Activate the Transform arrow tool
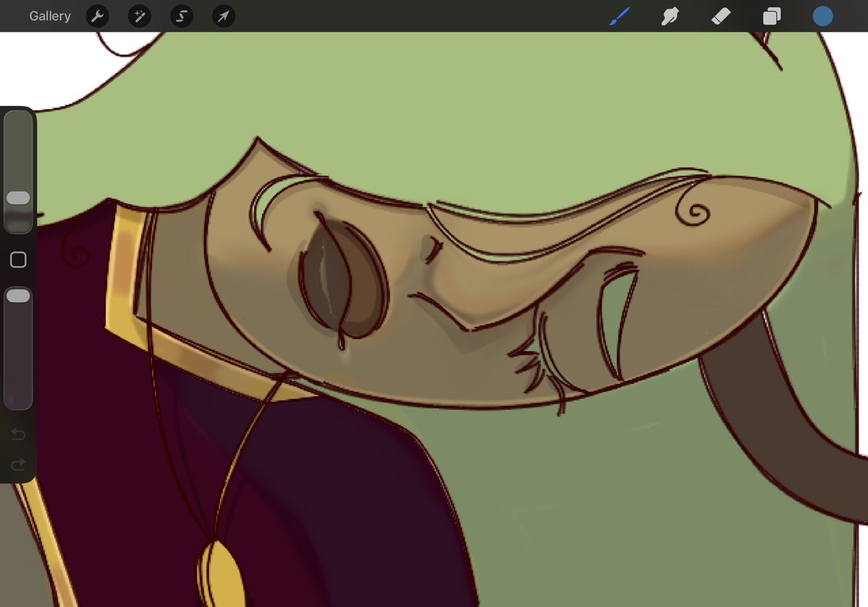 224,16
